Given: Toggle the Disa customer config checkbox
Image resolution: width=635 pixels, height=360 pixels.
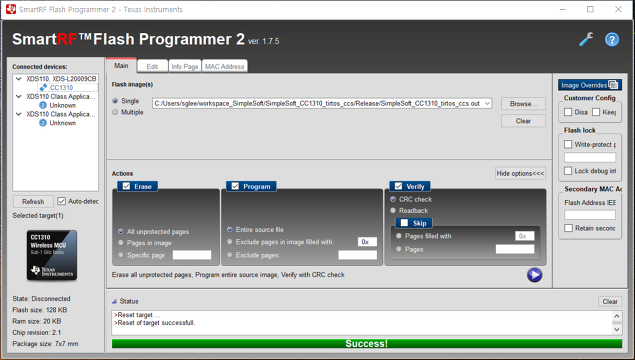Looking at the screenshot, I should 568,112.
